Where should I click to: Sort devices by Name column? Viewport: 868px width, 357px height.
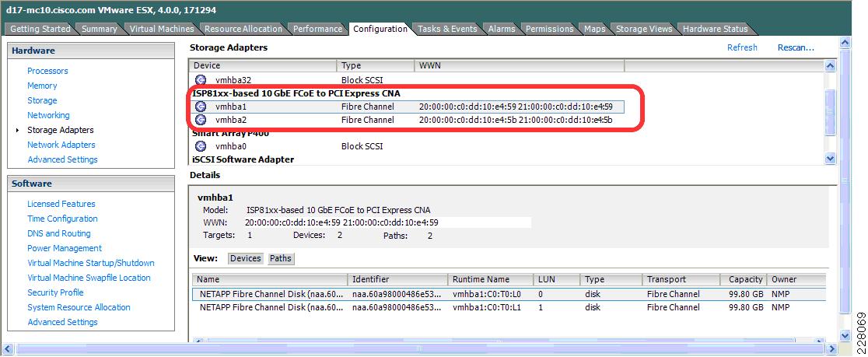(270, 279)
